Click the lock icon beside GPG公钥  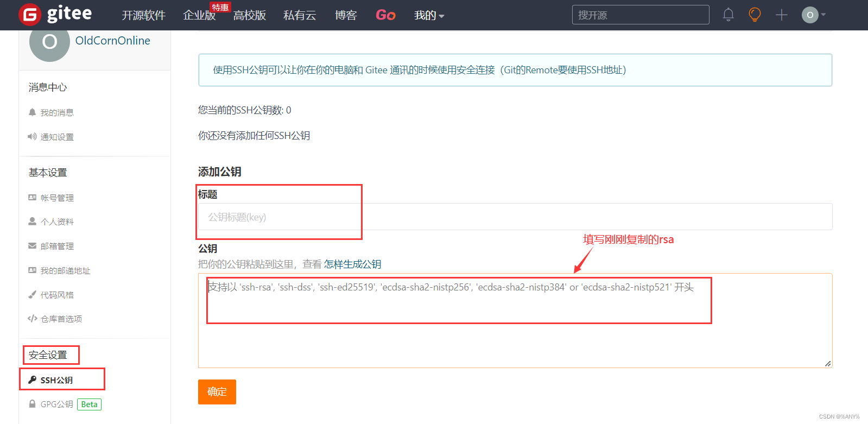point(32,404)
